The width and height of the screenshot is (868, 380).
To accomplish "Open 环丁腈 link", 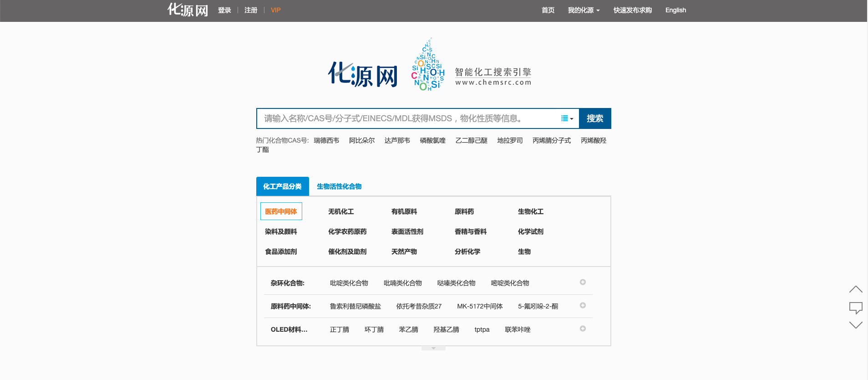I will click(374, 329).
